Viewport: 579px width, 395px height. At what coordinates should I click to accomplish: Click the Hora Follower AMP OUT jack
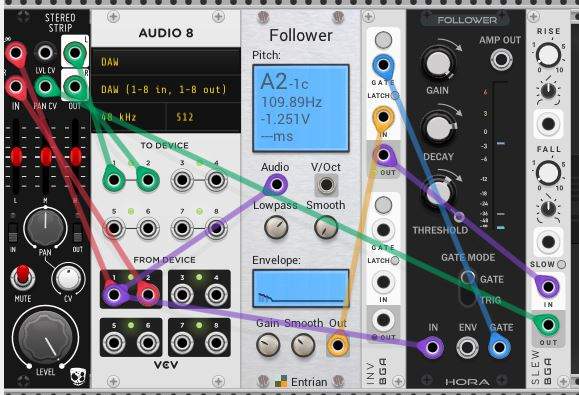tap(501, 59)
